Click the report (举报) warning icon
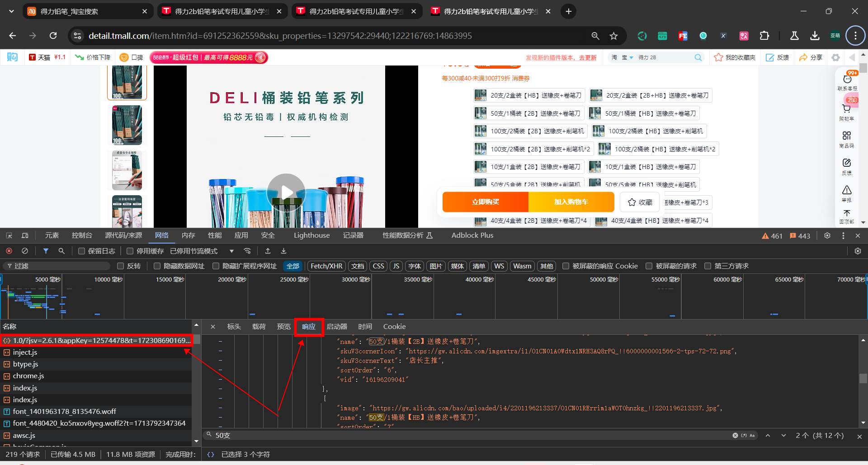 tap(847, 193)
